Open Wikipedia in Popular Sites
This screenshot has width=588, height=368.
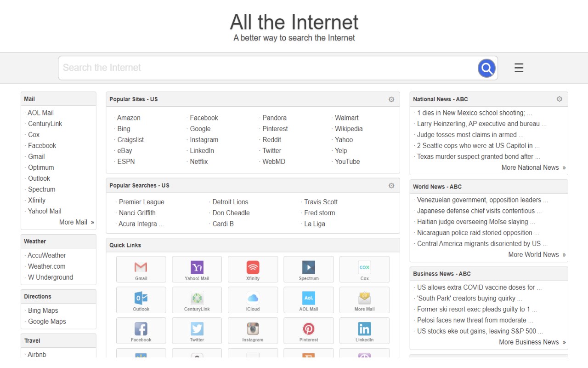pos(349,129)
